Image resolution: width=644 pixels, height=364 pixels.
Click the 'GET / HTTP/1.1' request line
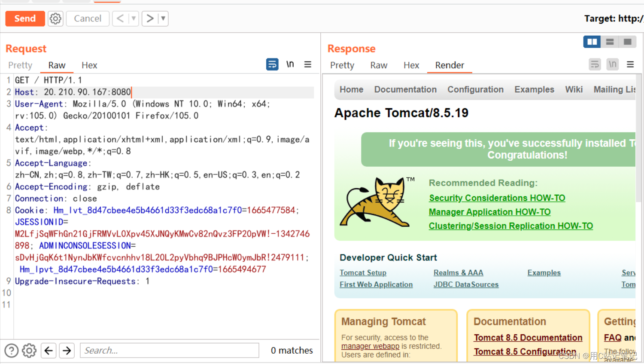tap(49, 80)
